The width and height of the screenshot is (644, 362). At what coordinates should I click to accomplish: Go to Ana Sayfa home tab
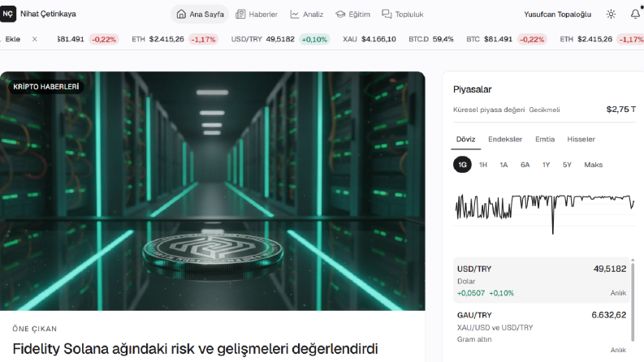[x=200, y=15]
